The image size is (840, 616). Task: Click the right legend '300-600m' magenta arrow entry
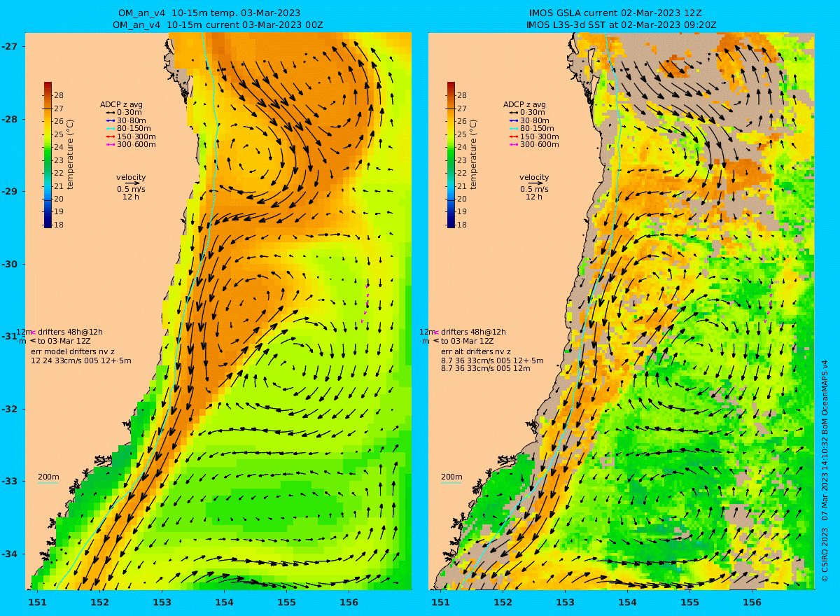click(x=534, y=144)
